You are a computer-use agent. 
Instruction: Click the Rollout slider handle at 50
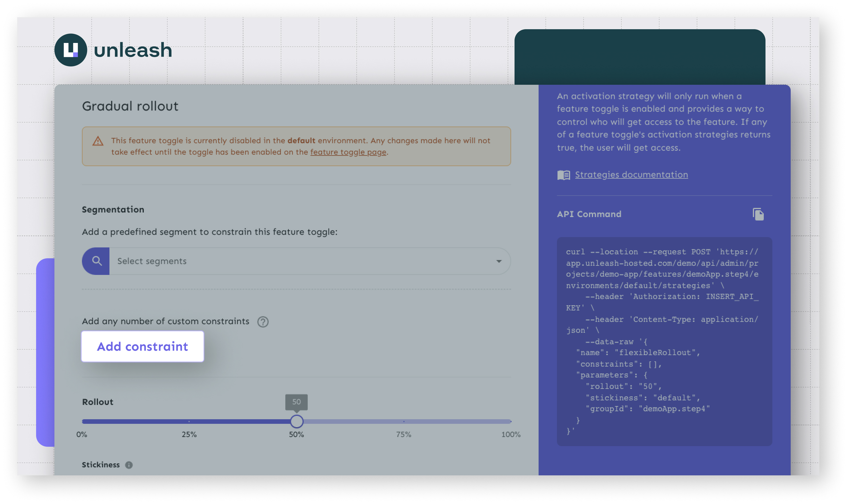[296, 421]
